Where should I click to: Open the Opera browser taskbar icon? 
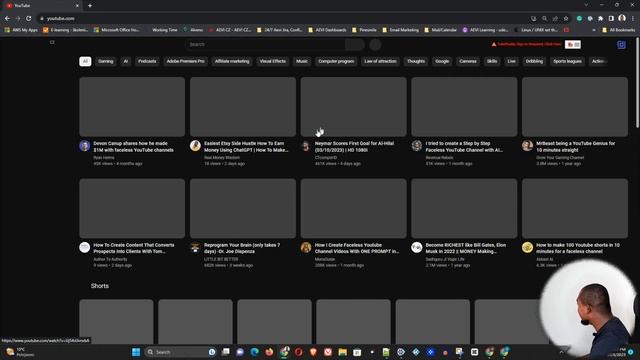click(x=298, y=352)
